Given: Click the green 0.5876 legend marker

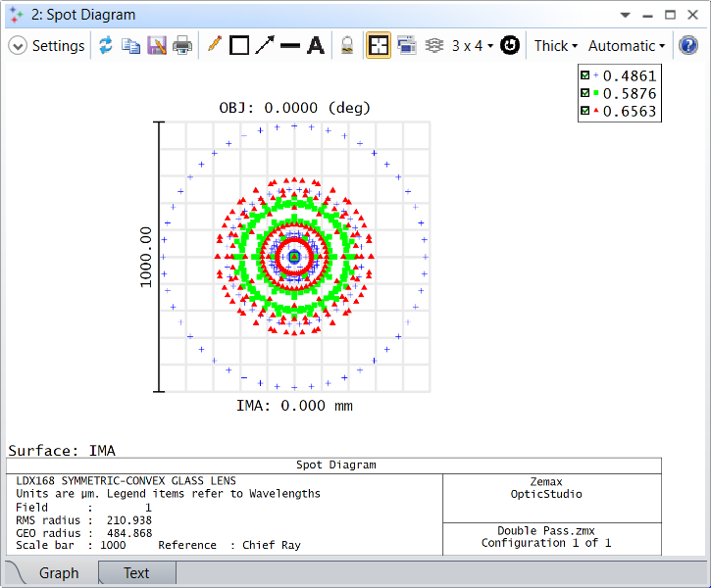Looking at the screenshot, I should tap(596, 93).
